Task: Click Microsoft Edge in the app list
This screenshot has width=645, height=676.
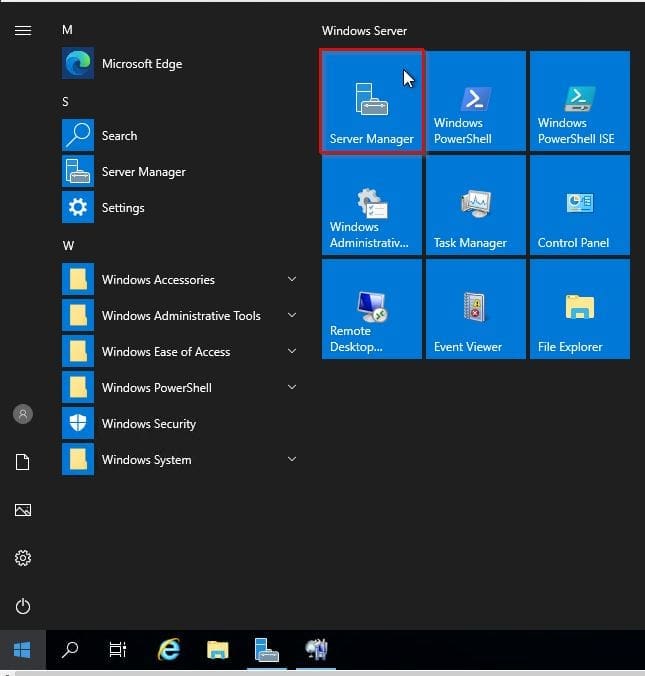Action: click(x=142, y=64)
